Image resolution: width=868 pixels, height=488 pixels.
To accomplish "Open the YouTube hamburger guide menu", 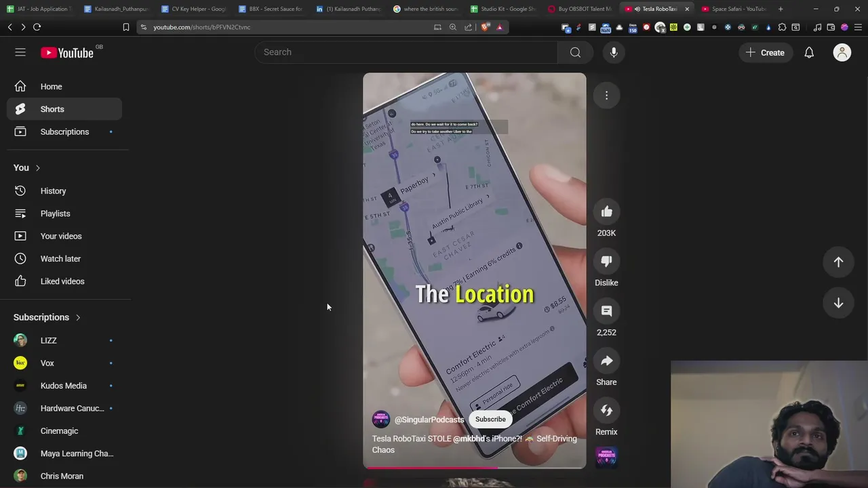I will [20, 52].
